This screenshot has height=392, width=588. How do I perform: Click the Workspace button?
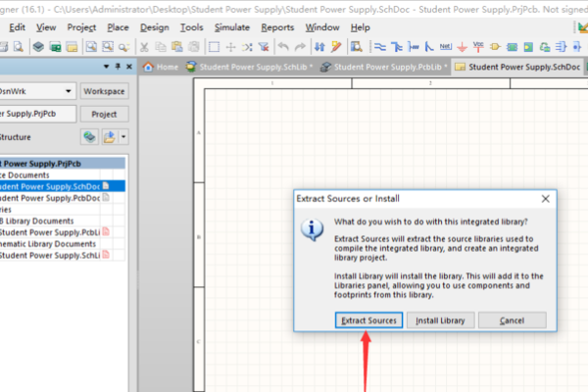tap(104, 90)
